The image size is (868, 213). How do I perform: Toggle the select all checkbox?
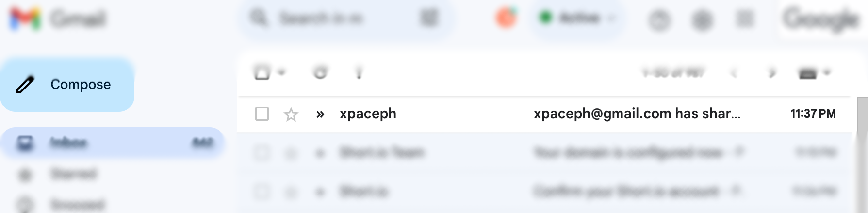(x=262, y=73)
